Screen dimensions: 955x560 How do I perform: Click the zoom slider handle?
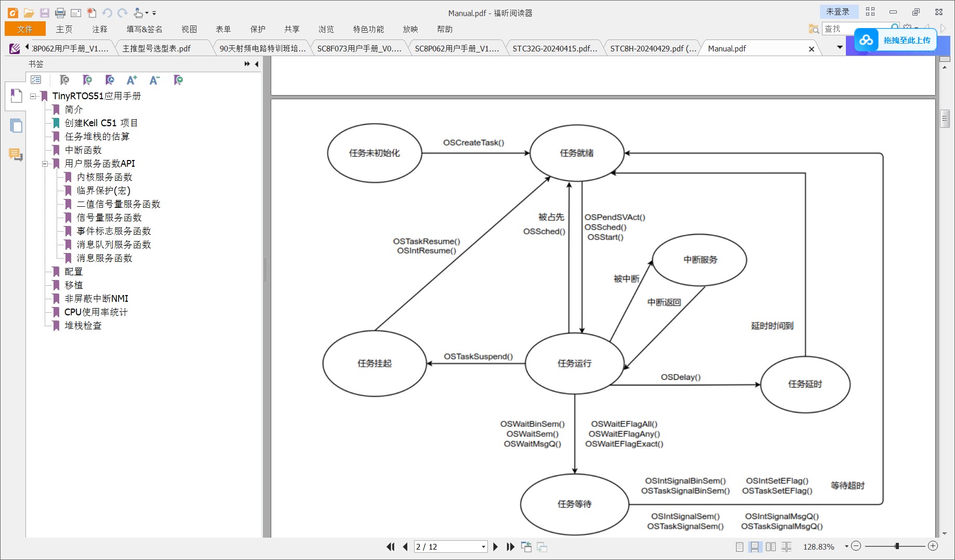point(897,546)
